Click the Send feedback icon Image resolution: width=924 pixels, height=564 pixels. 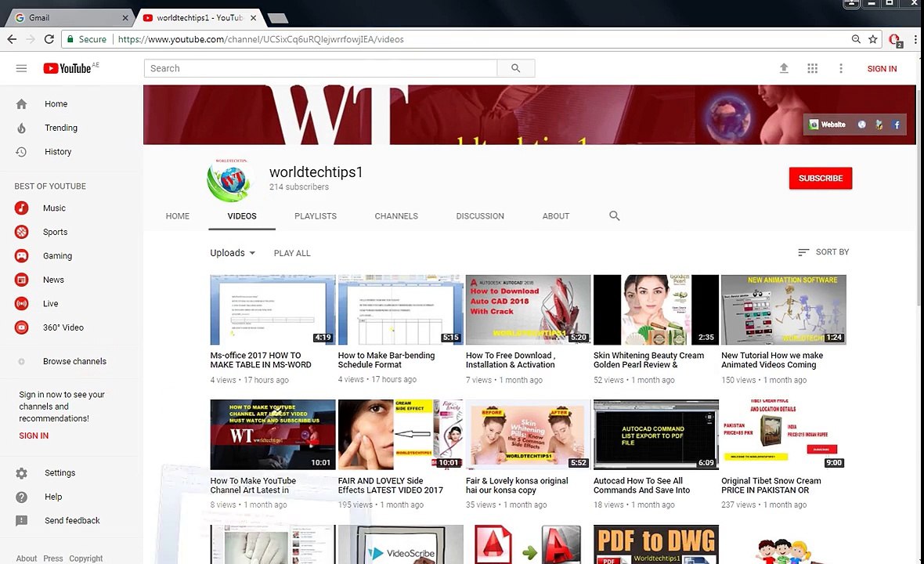pyautogui.click(x=21, y=520)
